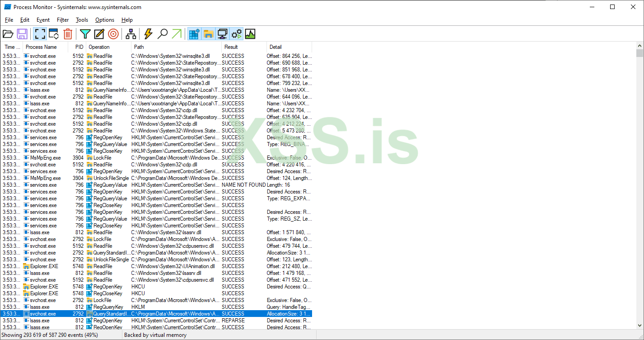
Task: Click the 'Showing 293 619 of 587 290 events' status
Action: click(x=50, y=335)
